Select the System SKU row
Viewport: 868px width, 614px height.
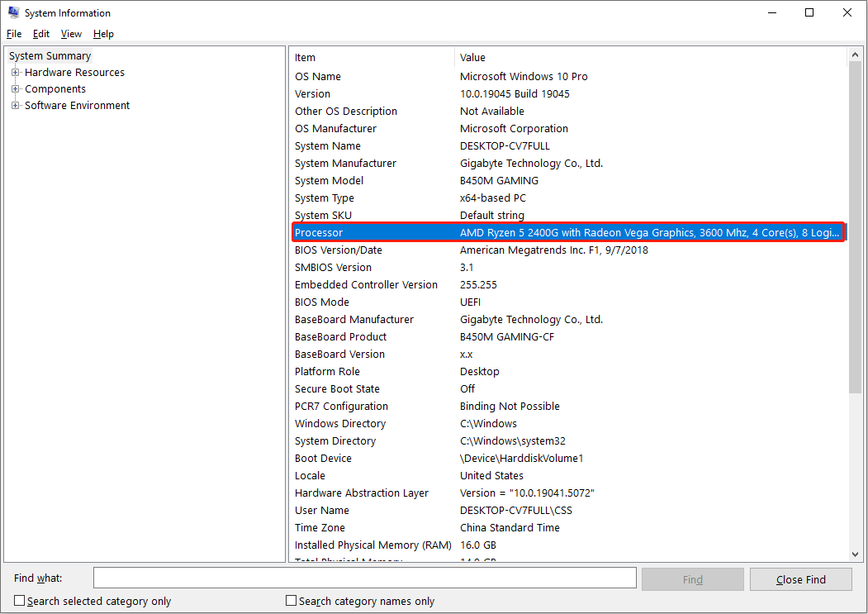coord(568,215)
